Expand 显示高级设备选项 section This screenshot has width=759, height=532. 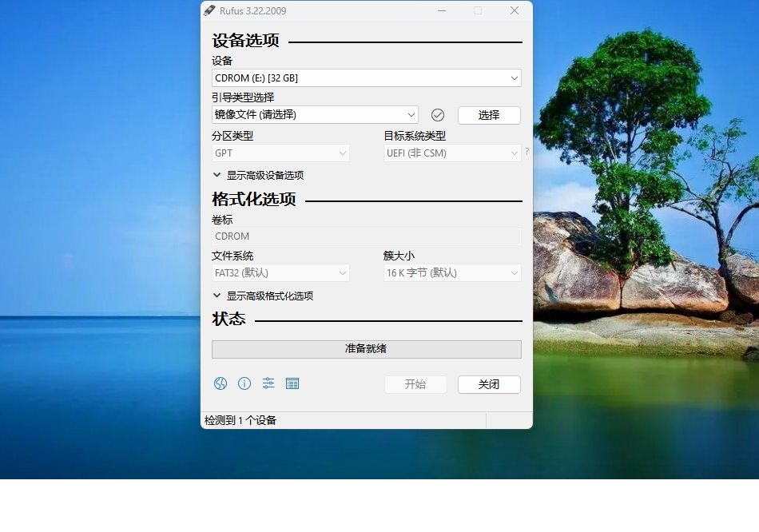tap(259, 175)
